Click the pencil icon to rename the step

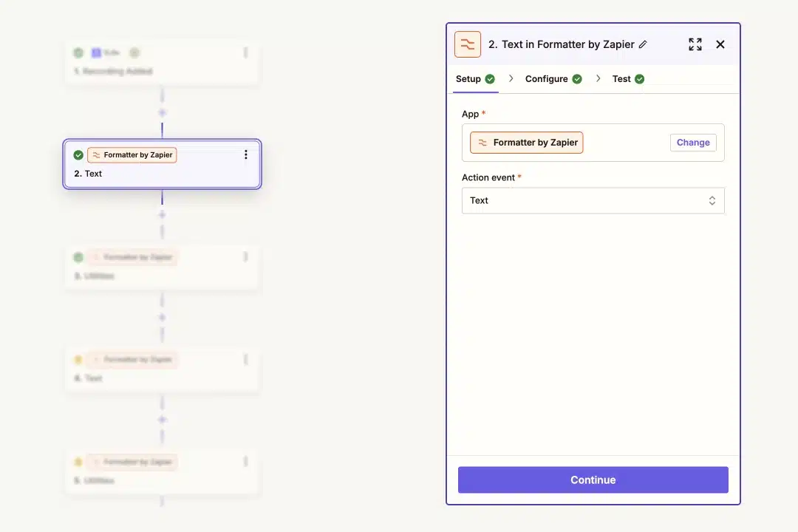(x=643, y=44)
